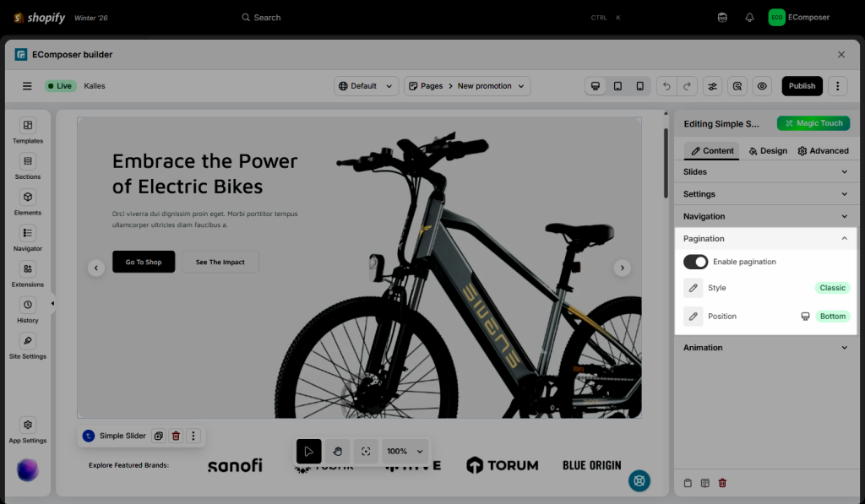This screenshot has width=865, height=504.
Task: Open the Extensions panel
Action: 28,269
